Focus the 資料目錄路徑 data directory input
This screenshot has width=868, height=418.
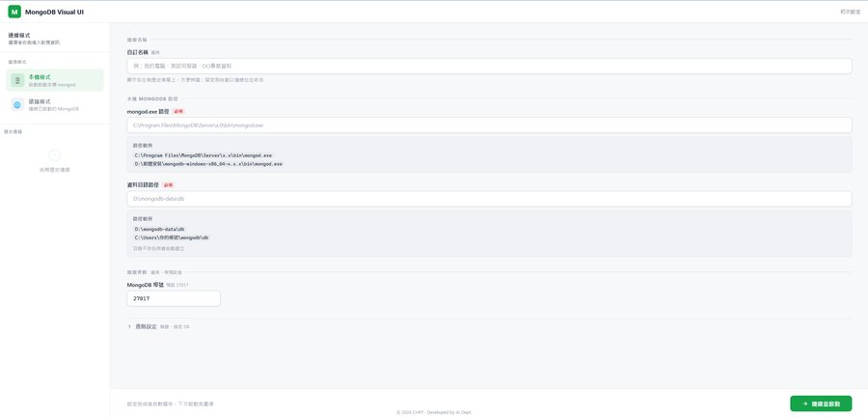(x=489, y=199)
